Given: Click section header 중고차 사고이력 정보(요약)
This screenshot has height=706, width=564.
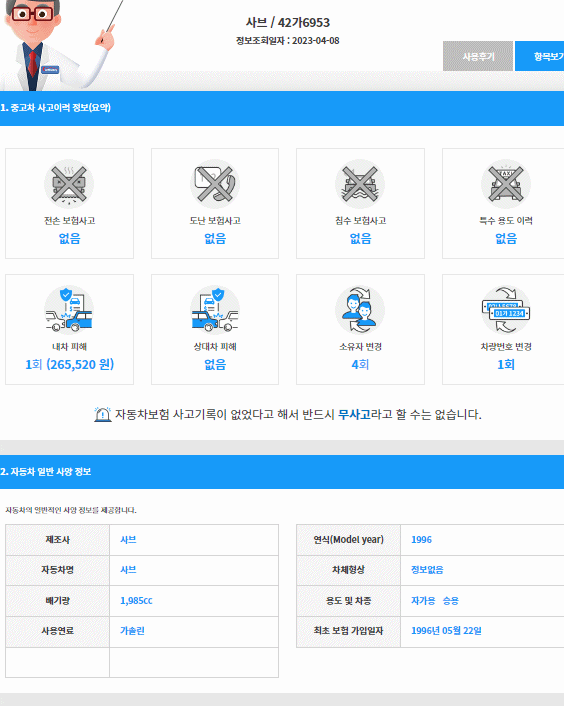Looking at the screenshot, I should click(x=55, y=108).
